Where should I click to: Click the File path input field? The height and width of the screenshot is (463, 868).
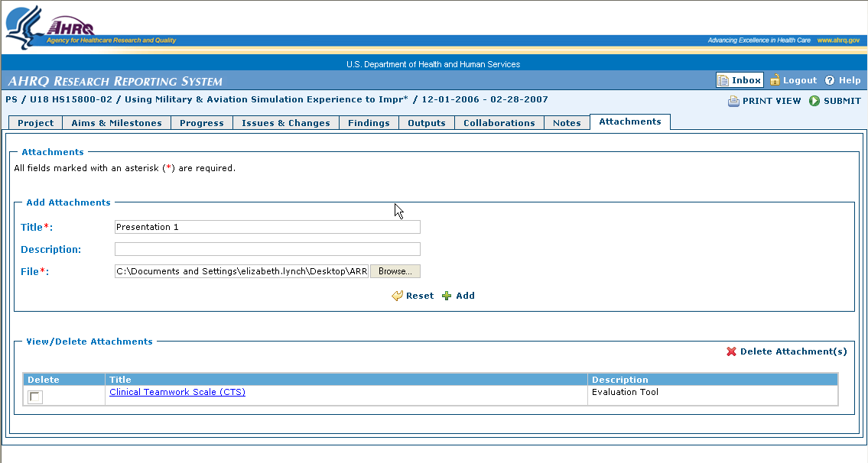pos(242,271)
